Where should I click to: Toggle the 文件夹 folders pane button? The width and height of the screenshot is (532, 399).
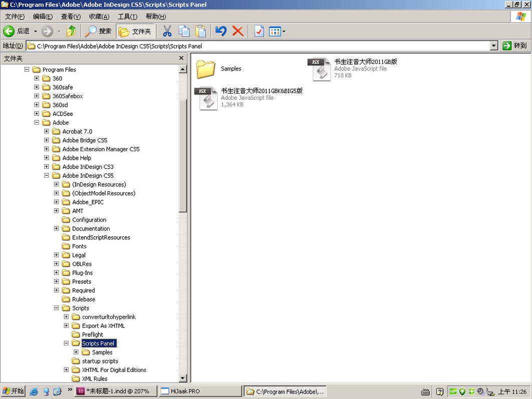click(135, 31)
